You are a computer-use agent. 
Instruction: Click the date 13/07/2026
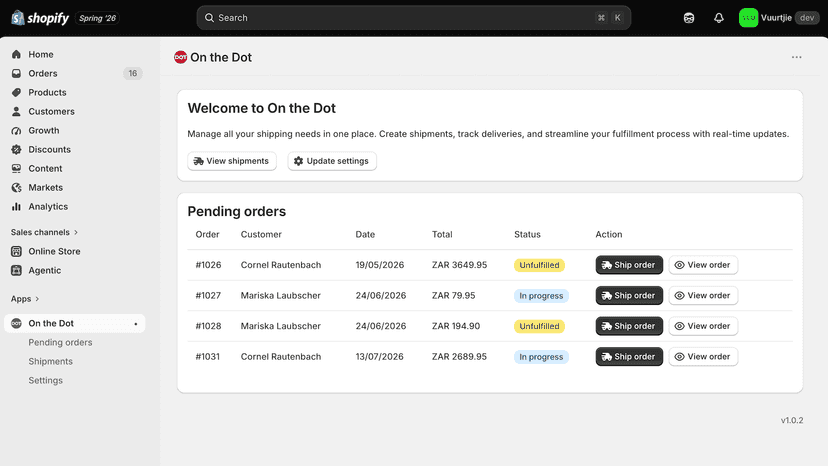379,357
